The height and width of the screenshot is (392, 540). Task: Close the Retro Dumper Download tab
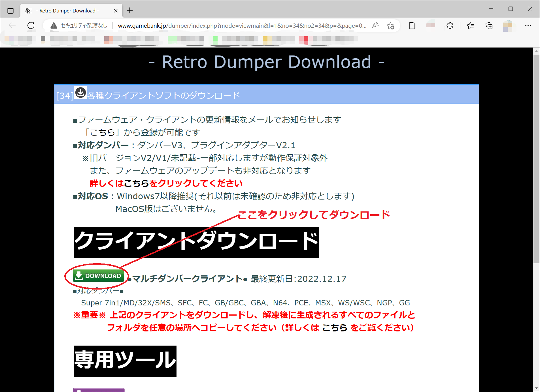116,11
